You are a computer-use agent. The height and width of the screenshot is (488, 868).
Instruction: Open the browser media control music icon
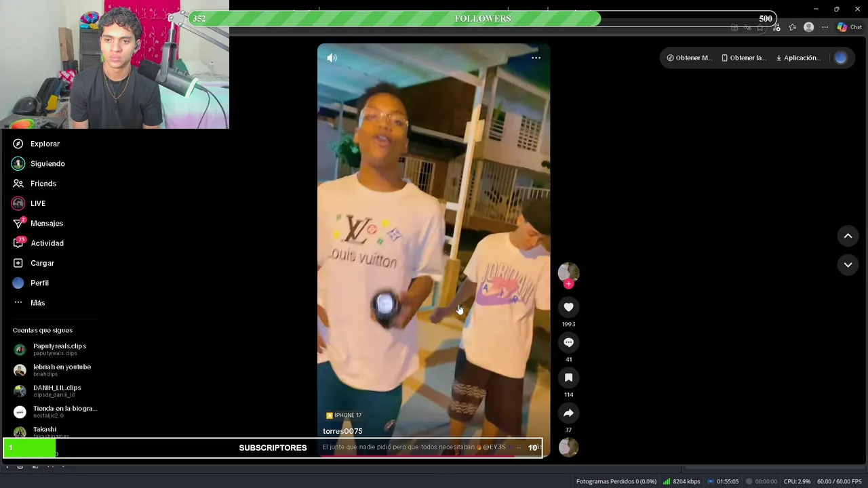[x=776, y=27]
